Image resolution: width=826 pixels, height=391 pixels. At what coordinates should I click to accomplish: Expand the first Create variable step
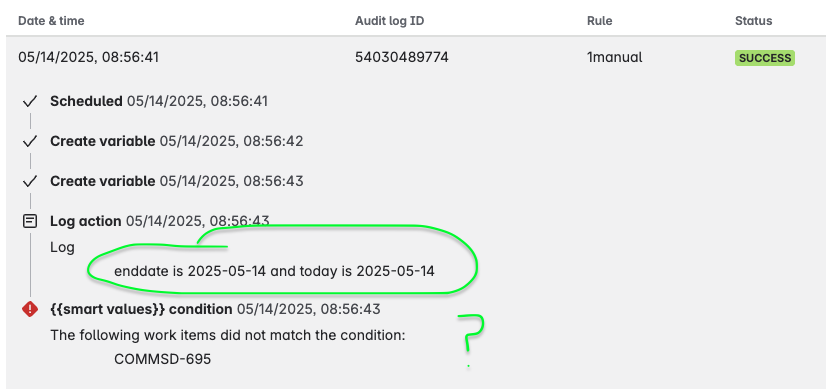pos(103,141)
